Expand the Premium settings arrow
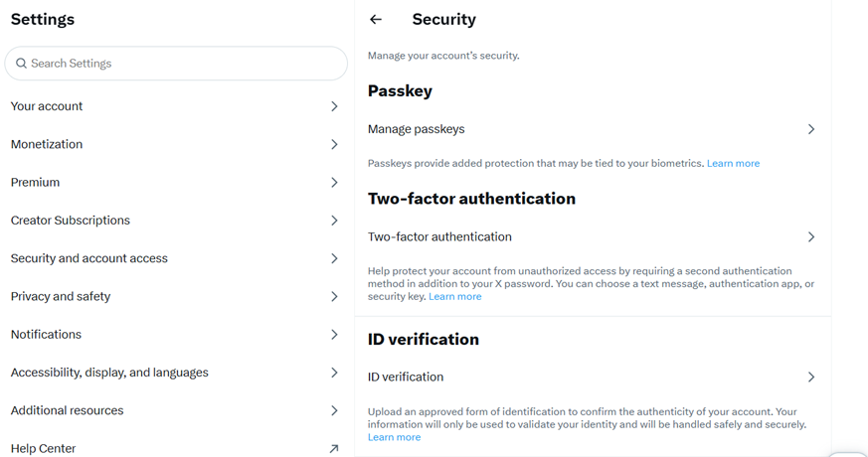 pyautogui.click(x=334, y=183)
